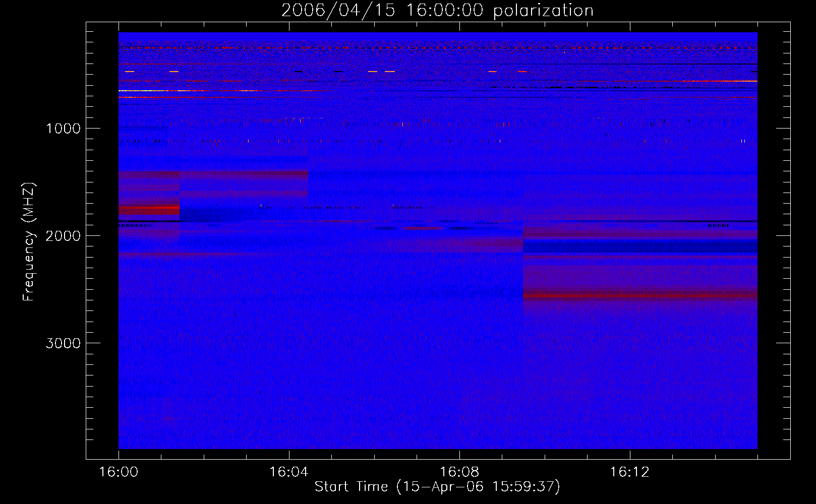Click the 2000 frequency tick label

(x=63, y=236)
